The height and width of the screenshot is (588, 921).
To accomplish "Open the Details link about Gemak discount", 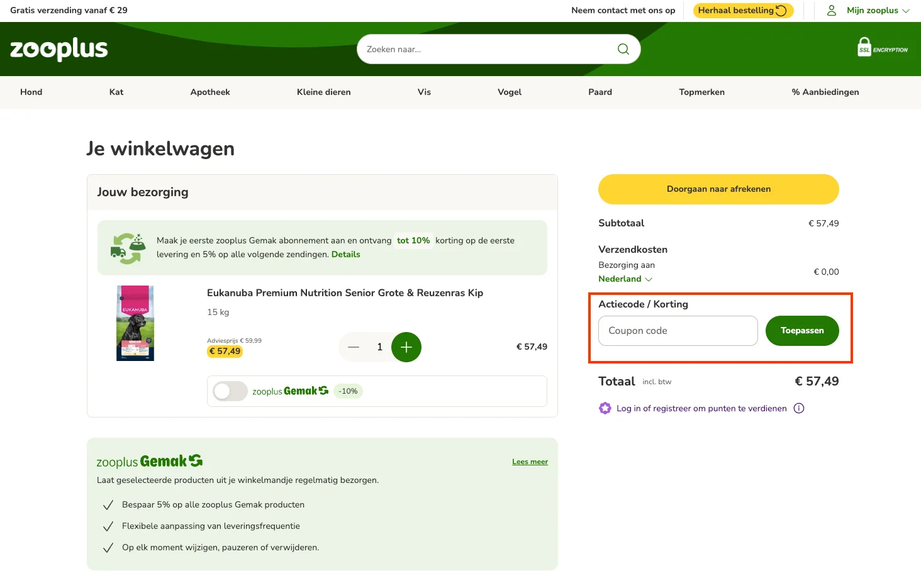I will 345,254.
